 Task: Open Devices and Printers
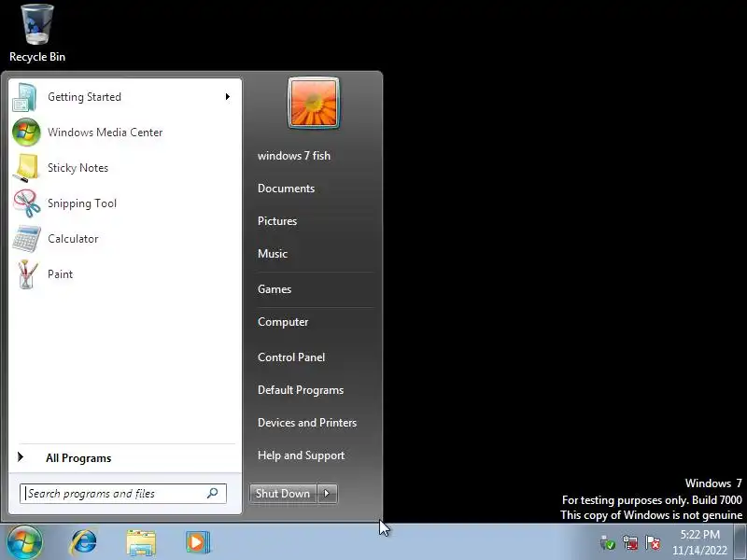(307, 423)
